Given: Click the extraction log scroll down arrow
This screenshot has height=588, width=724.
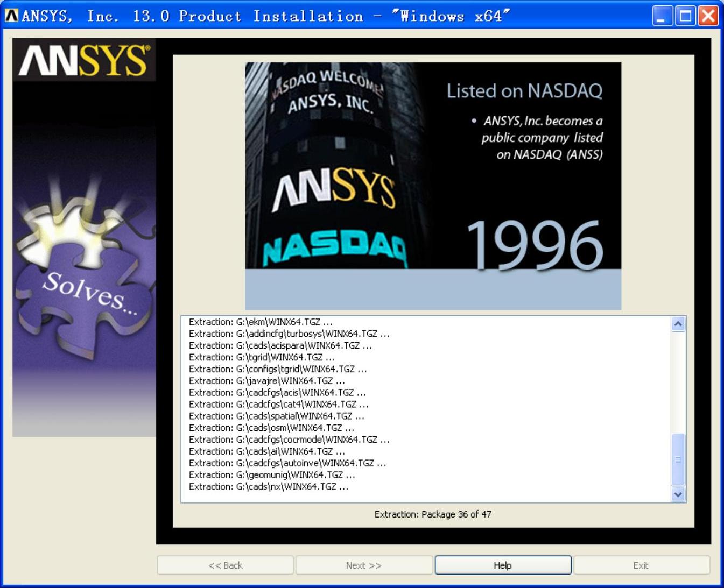Looking at the screenshot, I should pyautogui.click(x=678, y=494).
